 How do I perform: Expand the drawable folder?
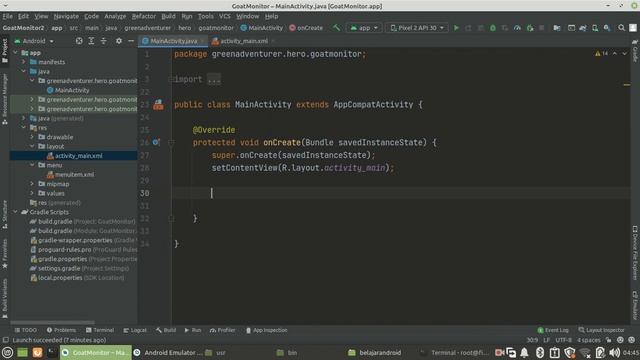[32, 137]
